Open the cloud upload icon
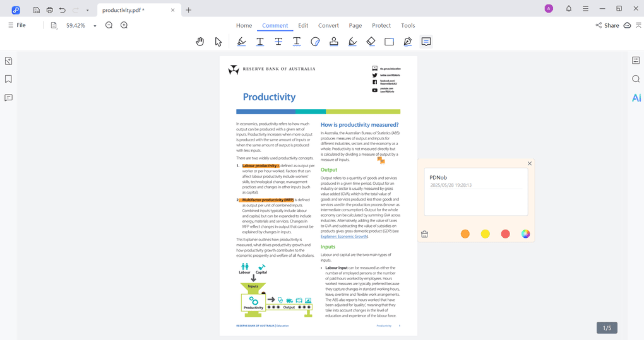644x340 pixels. coord(627,25)
